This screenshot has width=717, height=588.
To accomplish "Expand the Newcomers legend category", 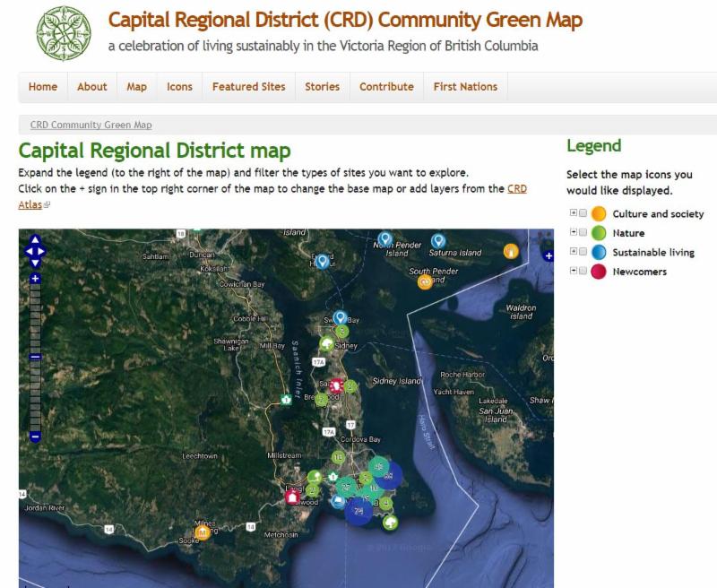I will (x=573, y=271).
